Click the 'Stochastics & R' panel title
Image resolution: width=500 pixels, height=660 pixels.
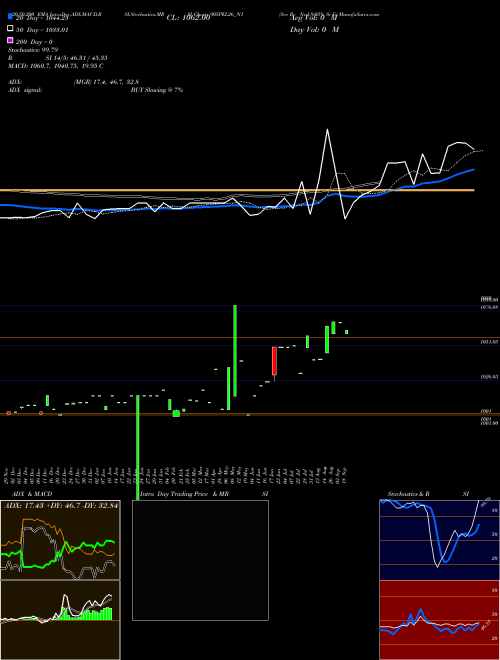(408, 494)
